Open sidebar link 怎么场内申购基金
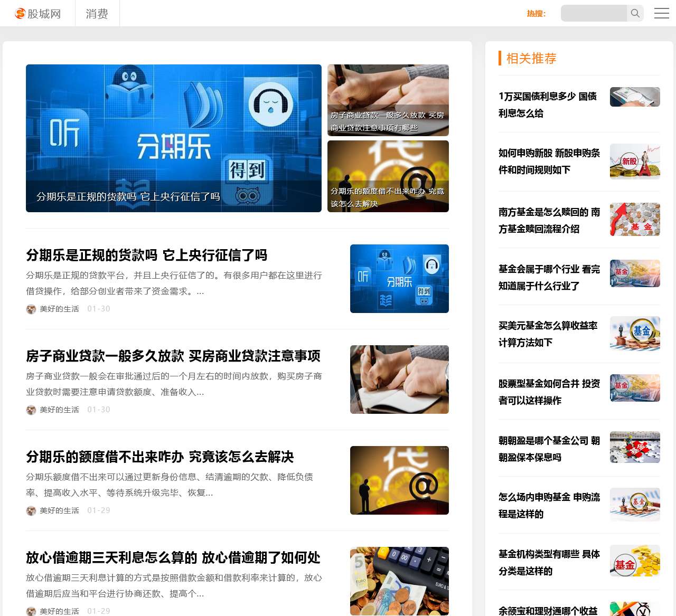The width and height of the screenshot is (676, 616). (x=549, y=506)
